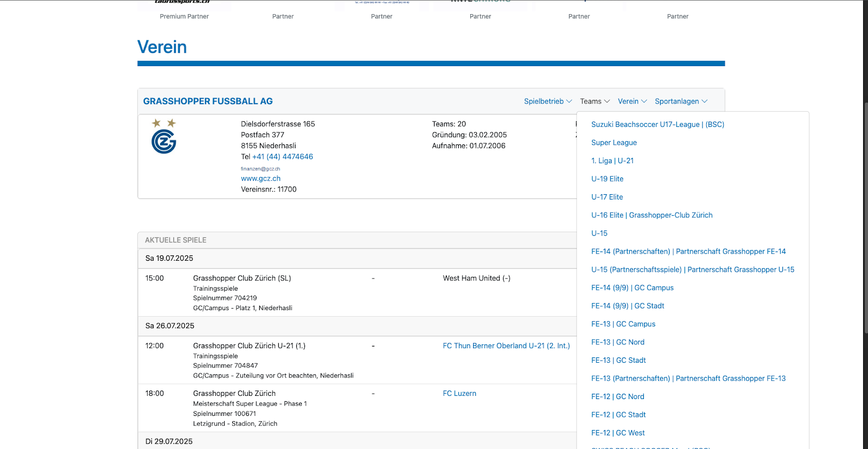
Task: Open FC Thun Berner Oberland U-21 link
Action: click(506, 346)
